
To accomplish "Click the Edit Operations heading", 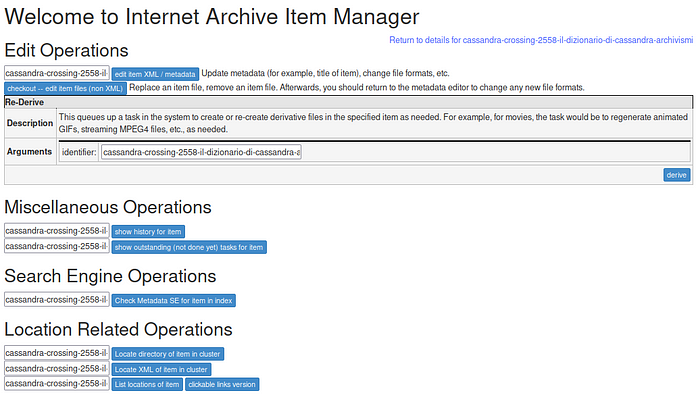I will [x=66, y=50].
